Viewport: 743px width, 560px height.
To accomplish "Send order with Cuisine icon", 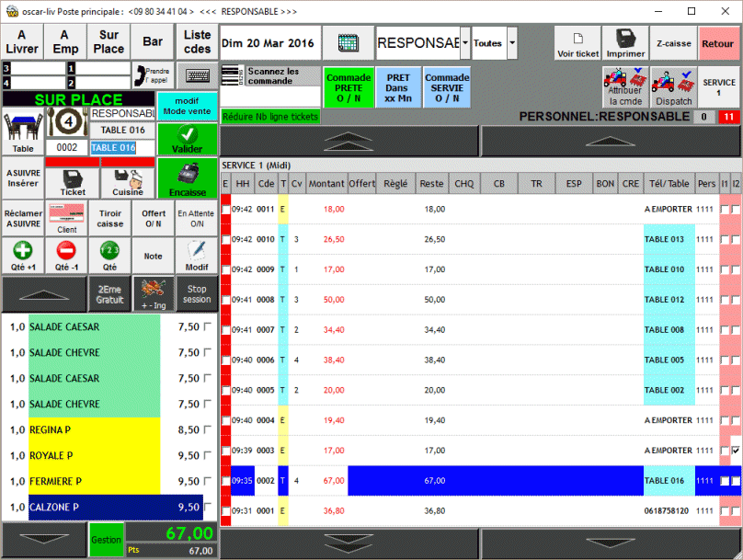I will pyautogui.click(x=127, y=181).
